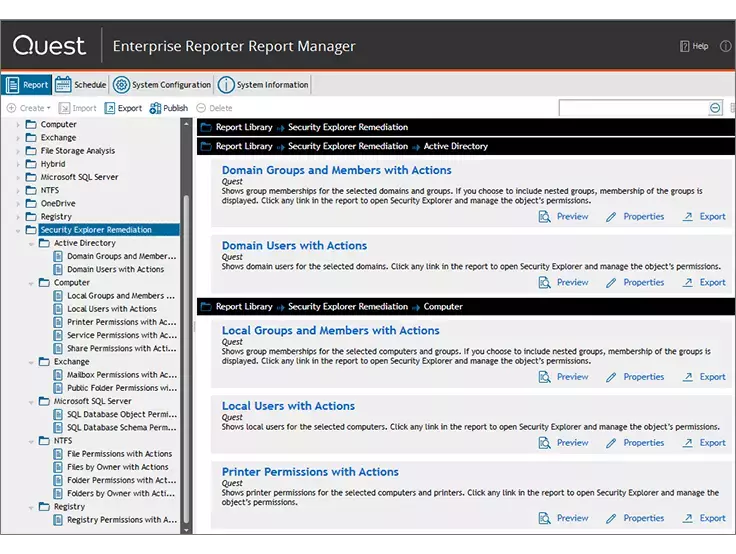The image size is (736, 554).
Task: Export Local Users with Actions report
Action: pyautogui.click(x=704, y=442)
